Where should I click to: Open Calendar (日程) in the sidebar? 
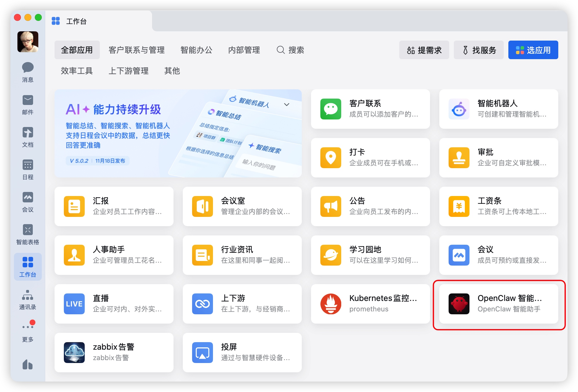[28, 169]
